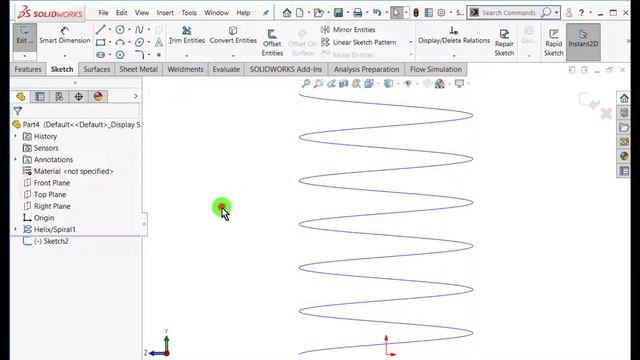Select the Line sketch tool
The image size is (640, 360).
click(100, 30)
